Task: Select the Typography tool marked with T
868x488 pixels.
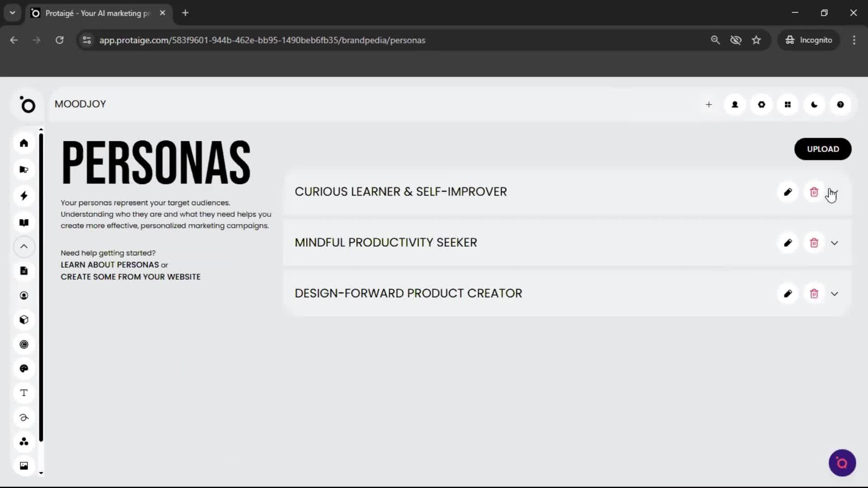Action: coord(24,393)
